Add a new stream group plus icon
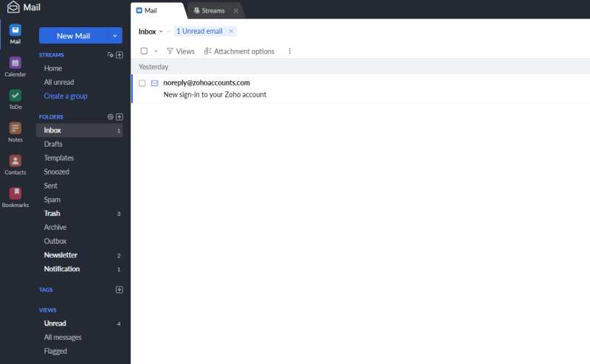 [119, 55]
